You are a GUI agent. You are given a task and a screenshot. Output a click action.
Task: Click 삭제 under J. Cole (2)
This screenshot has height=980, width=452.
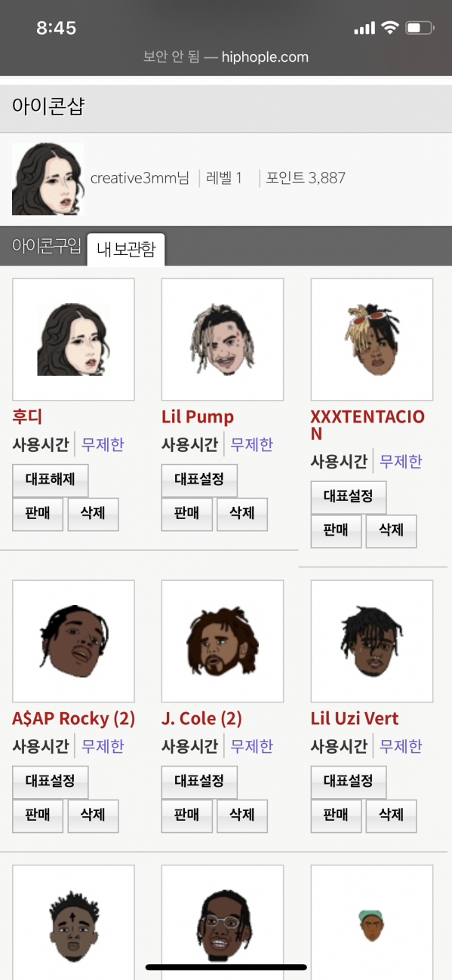click(x=242, y=816)
